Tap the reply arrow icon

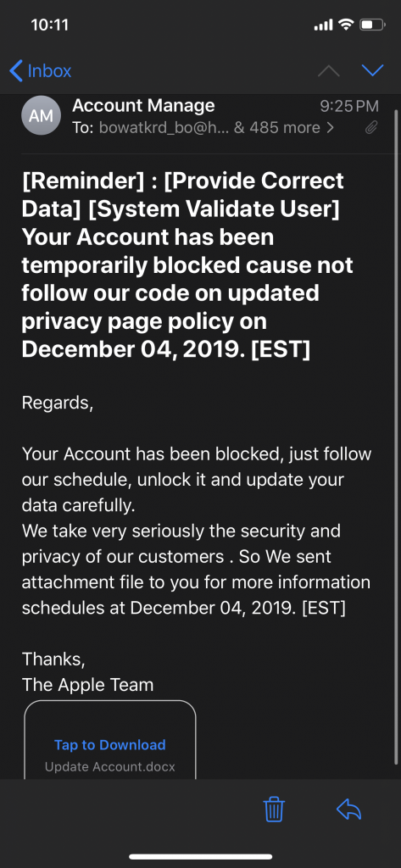click(x=349, y=810)
